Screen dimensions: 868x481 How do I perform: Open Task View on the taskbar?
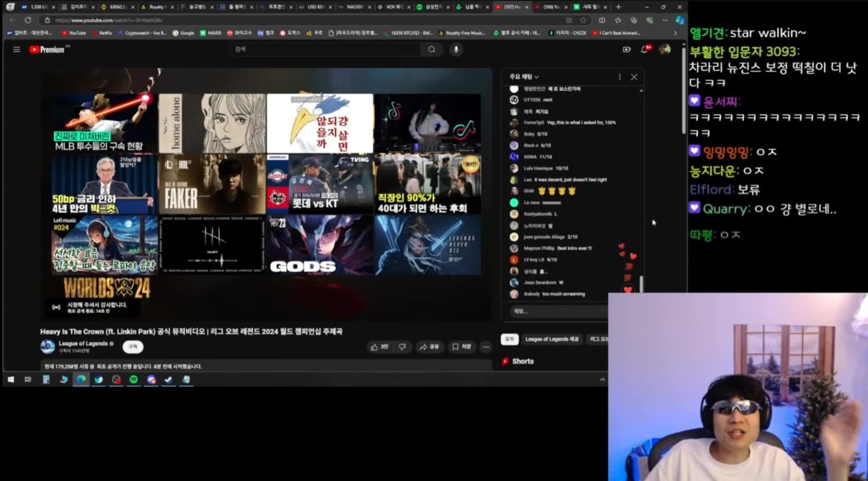[x=28, y=379]
